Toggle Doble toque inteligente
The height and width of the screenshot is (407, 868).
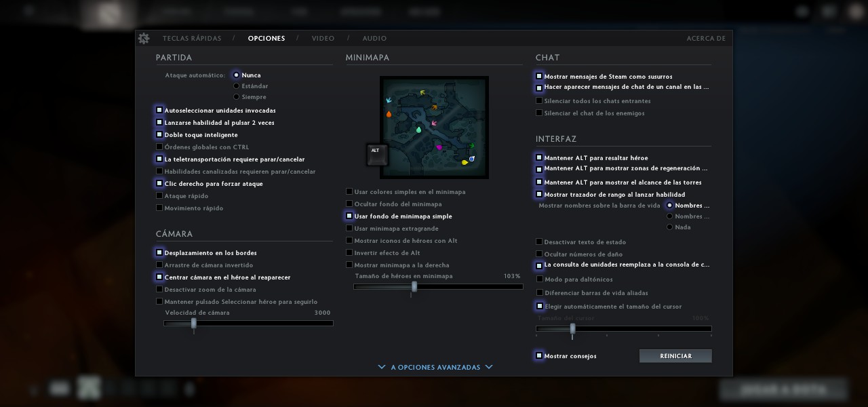(x=159, y=134)
